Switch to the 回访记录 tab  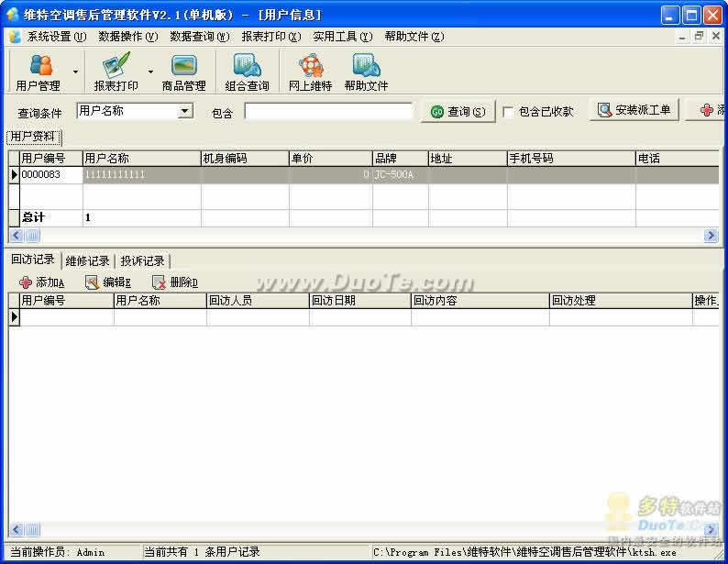point(33,260)
